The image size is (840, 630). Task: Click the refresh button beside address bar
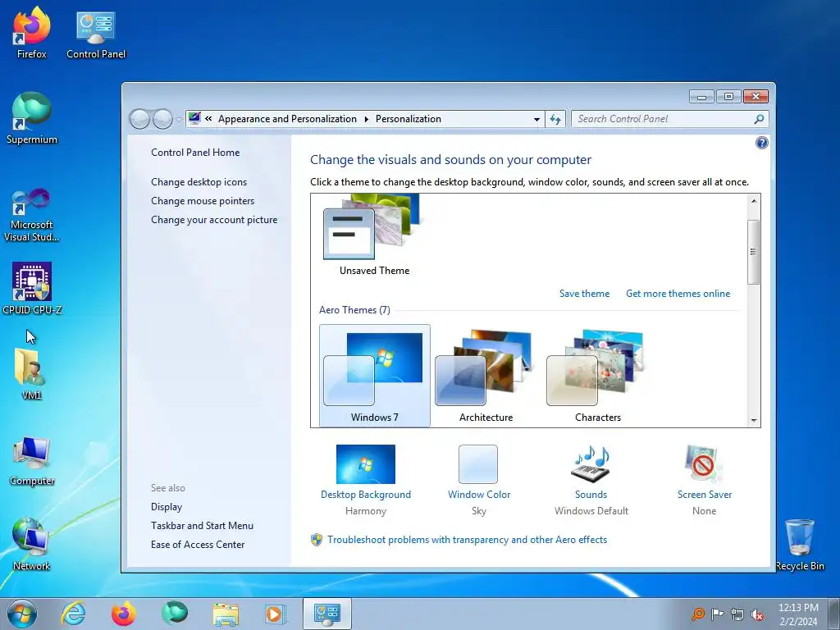555,119
